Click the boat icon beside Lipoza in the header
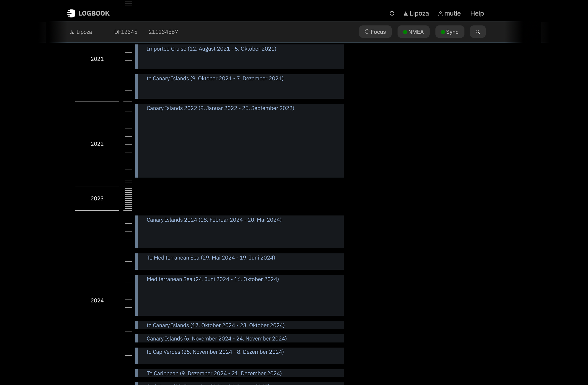 (x=406, y=13)
